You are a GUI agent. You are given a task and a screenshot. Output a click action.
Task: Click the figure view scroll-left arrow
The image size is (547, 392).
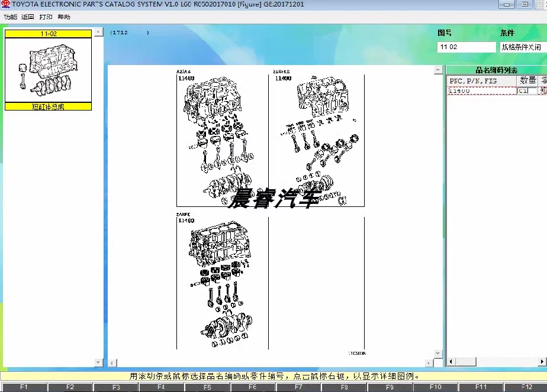112,363
